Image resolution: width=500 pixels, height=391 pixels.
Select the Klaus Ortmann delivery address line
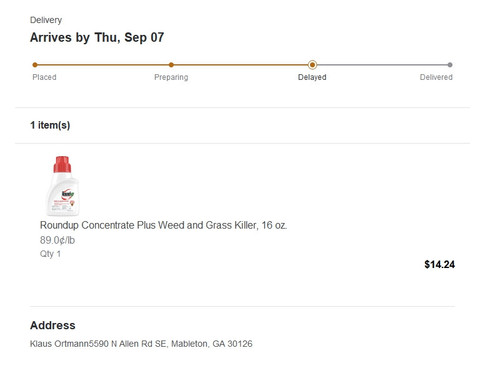point(141,344)
